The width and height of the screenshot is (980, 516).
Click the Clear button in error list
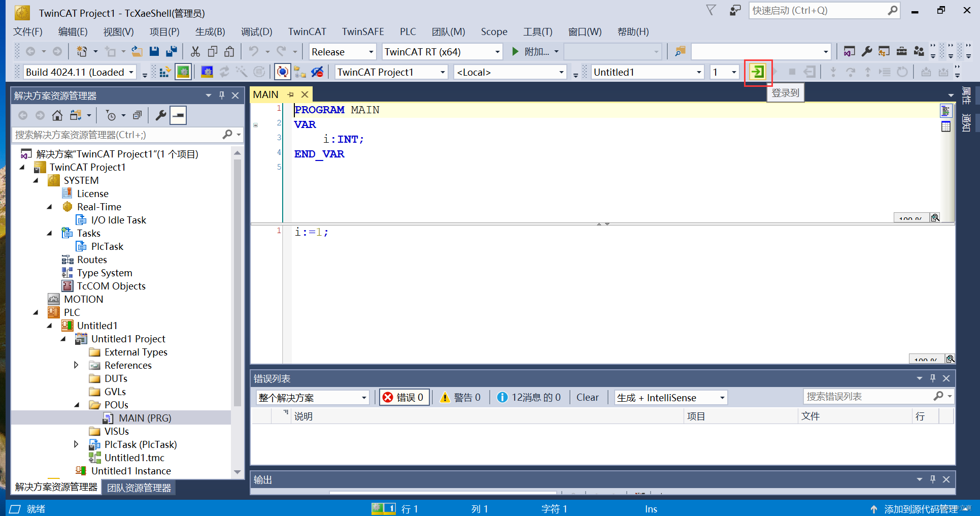(x=587, y=397)
